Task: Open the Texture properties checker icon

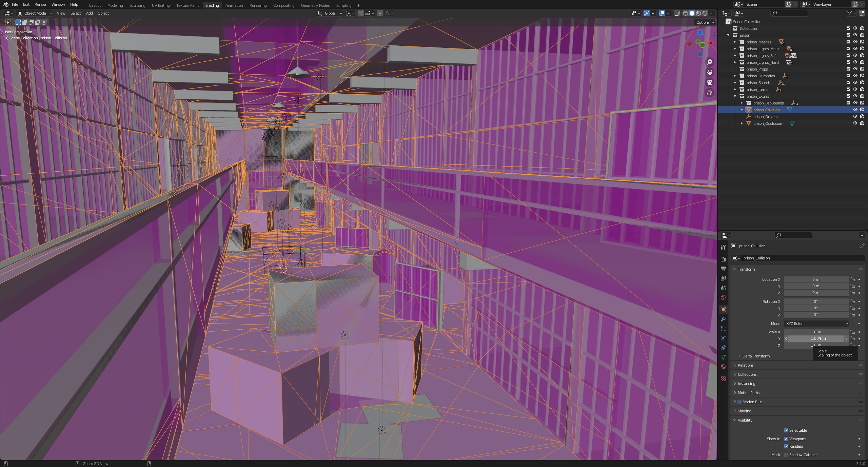Action: pyautogui.click(x=723, y=379)
